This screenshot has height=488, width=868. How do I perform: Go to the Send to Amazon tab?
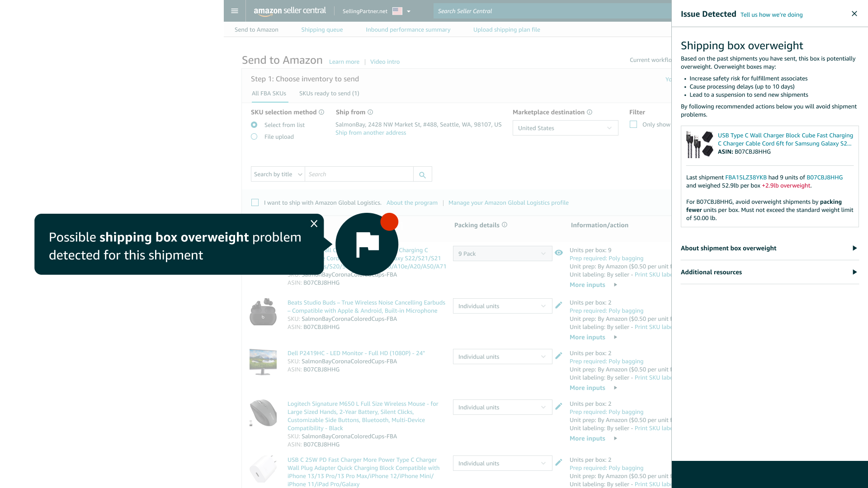(x=256, y=29)
